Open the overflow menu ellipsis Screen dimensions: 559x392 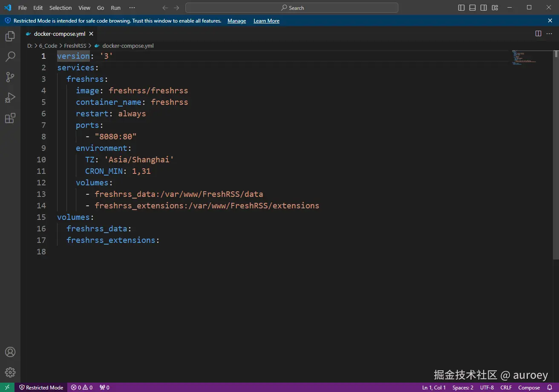click(x=132, y=8)
